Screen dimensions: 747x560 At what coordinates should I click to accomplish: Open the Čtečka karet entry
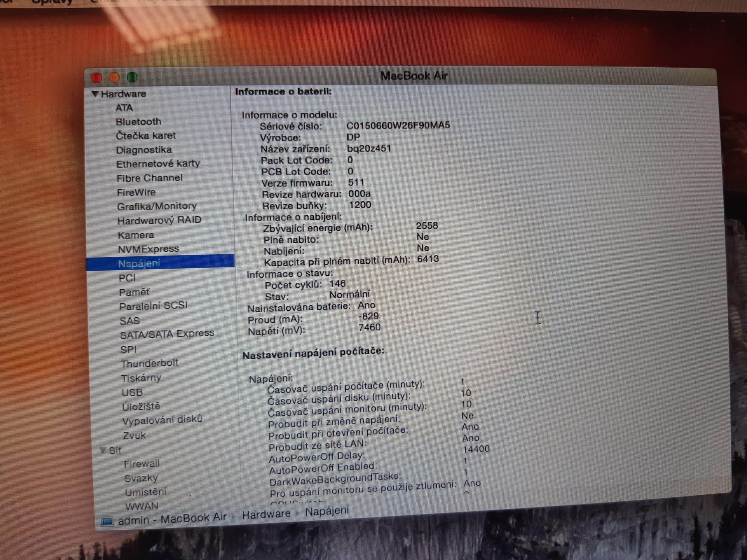pos(146,136)
